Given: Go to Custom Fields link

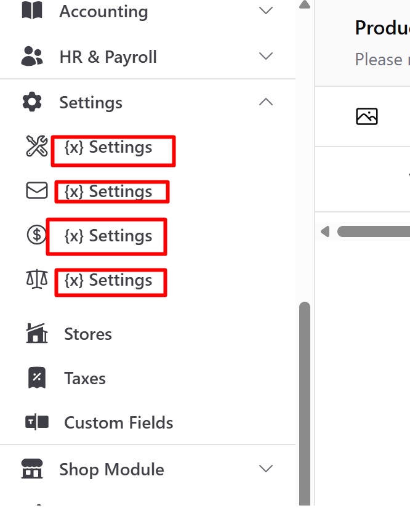Looking at the screenshot, I should click(119, 423).
